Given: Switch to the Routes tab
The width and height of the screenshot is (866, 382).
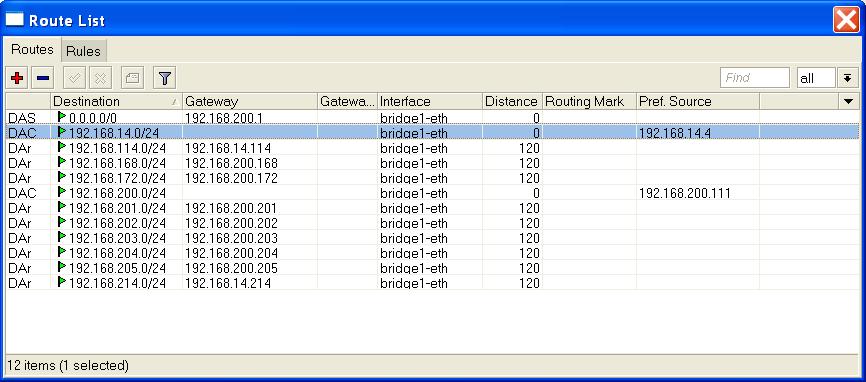Looking at the screenshot, I should coord(32,50).
